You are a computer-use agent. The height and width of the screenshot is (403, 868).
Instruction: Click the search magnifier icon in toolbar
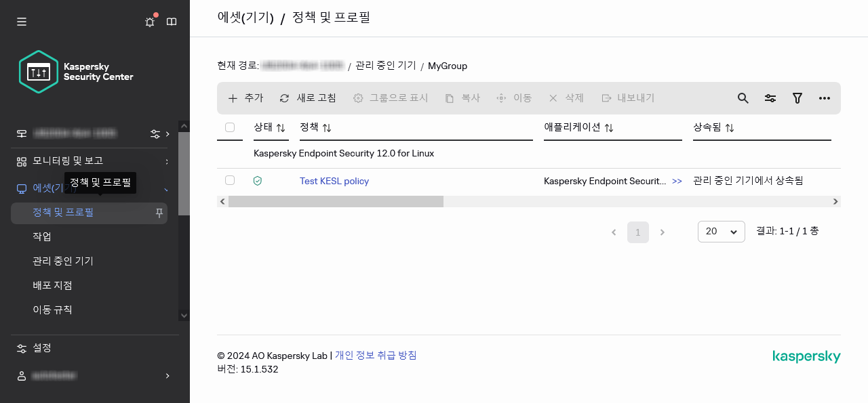point(743,98)
